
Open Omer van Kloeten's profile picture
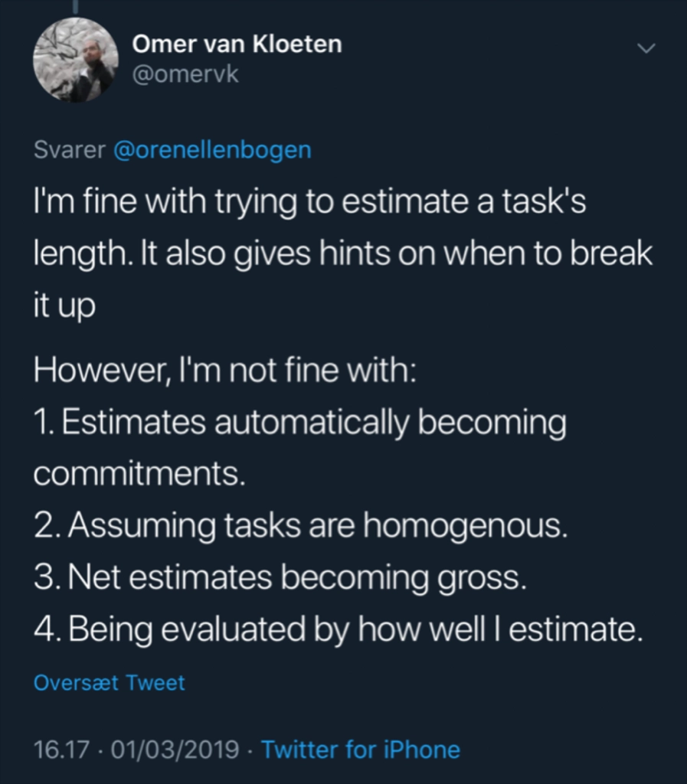[76, 60]
